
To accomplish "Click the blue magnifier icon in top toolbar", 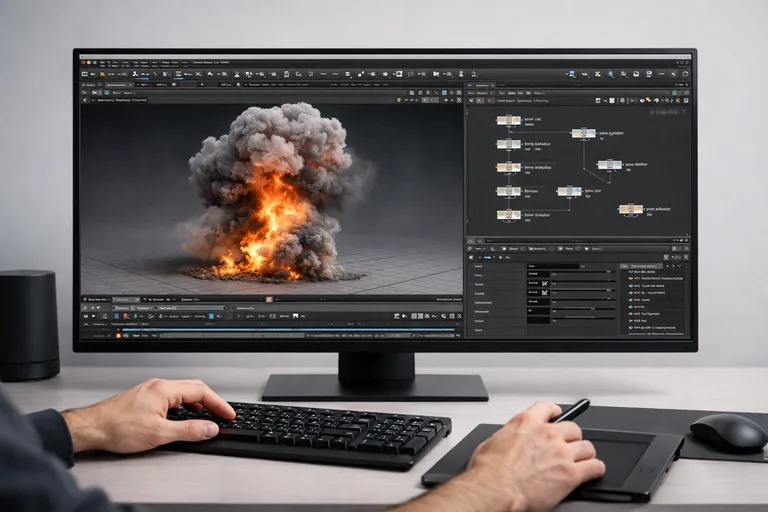I will pos(611,74).
